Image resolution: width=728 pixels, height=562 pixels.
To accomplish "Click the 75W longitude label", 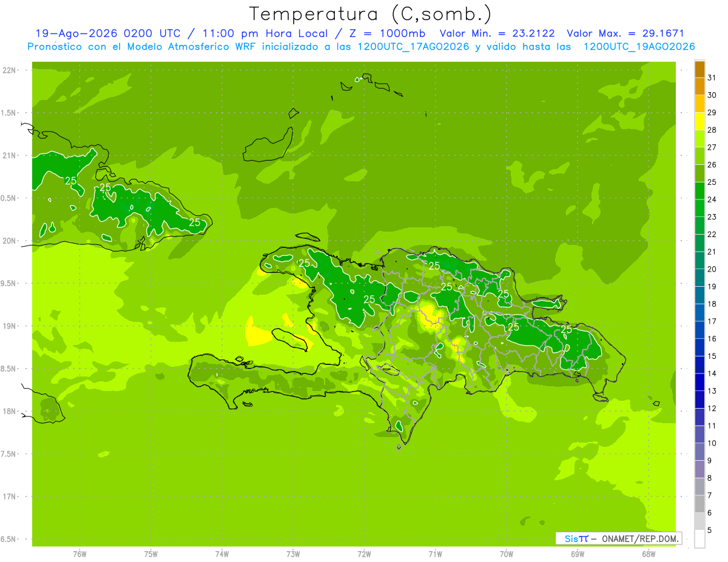I will (151, 554).
